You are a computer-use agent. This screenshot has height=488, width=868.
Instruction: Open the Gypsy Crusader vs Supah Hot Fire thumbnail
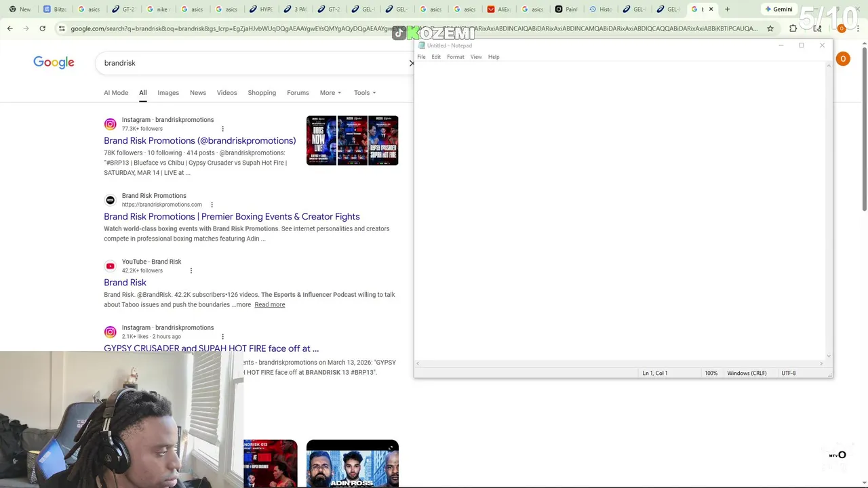tap(384, 140)
